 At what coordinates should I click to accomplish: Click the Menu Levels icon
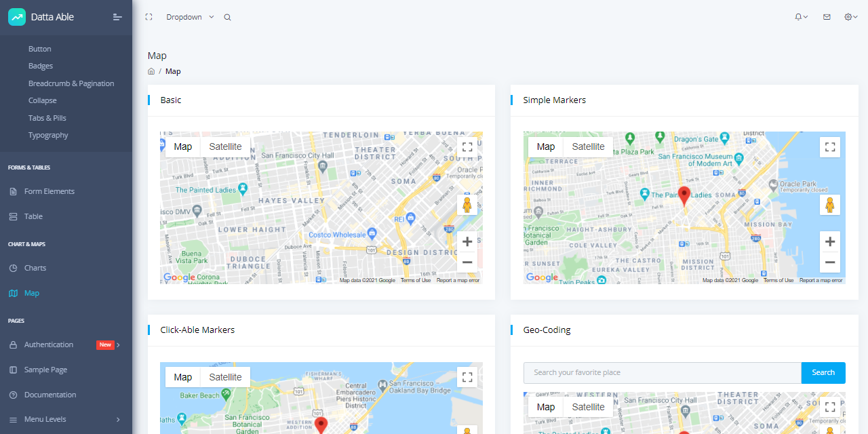13,419
